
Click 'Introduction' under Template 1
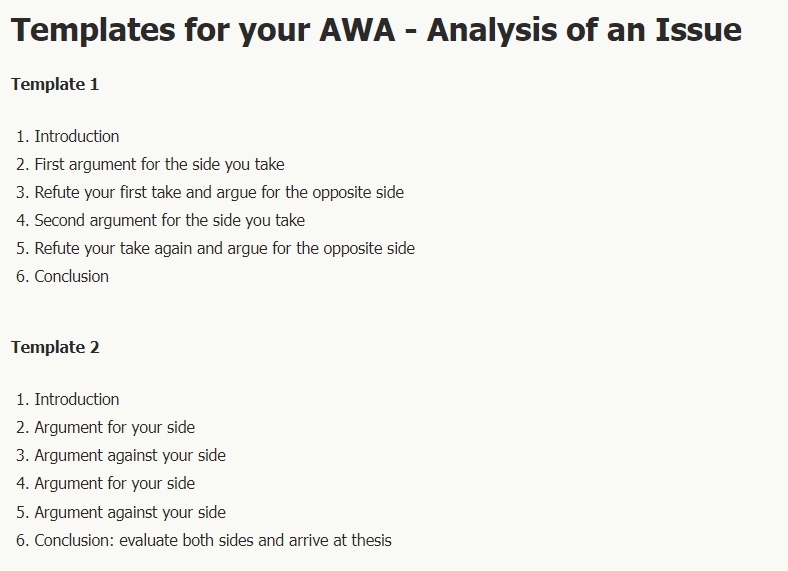pos(77,136)
